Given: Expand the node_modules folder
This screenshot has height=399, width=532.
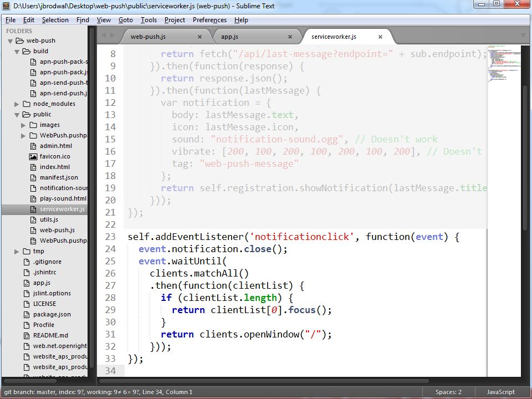Looking at the screenshot, I should coord(17,104).
